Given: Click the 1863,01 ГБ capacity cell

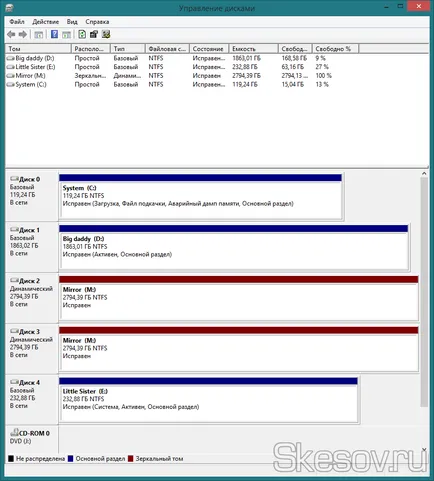Looking at the screenshot, I should (x=247, y=58).
